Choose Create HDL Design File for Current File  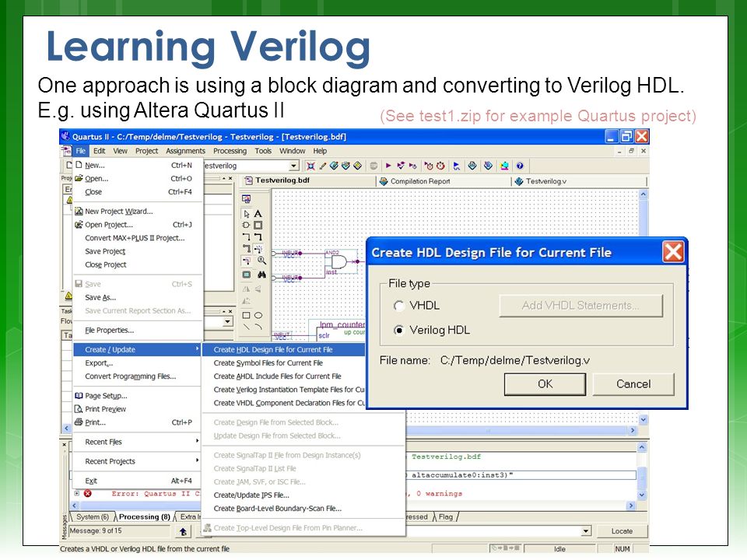click(x=284, y=349)
